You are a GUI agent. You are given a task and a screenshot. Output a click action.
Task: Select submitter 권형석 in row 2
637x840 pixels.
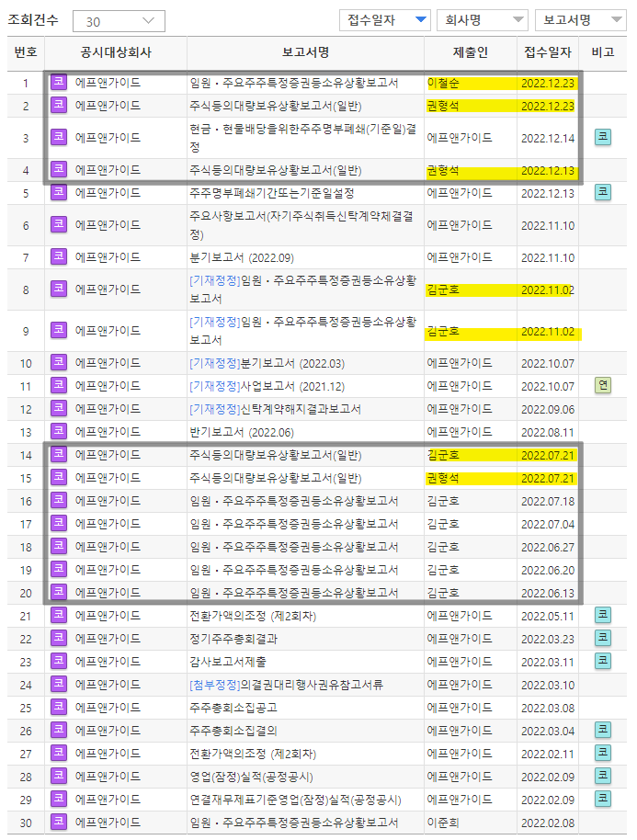click(443, 106)
